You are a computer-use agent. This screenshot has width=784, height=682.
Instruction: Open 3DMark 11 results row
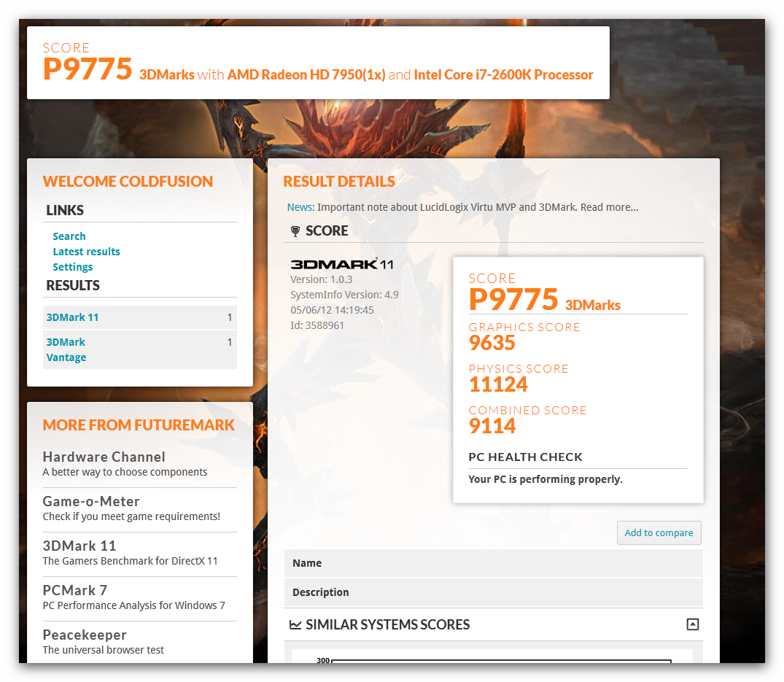coord(139,317)
